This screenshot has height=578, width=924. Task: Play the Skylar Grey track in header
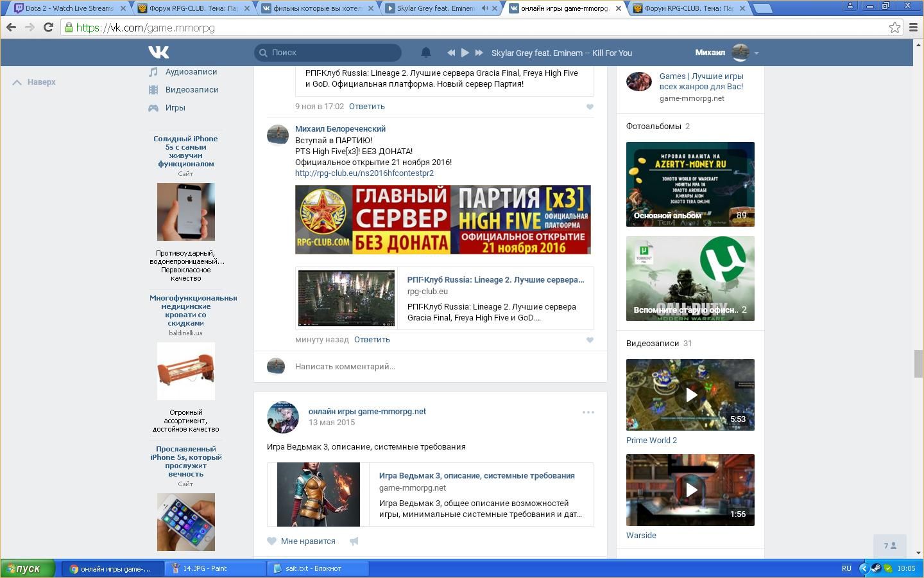pos(465,53)
